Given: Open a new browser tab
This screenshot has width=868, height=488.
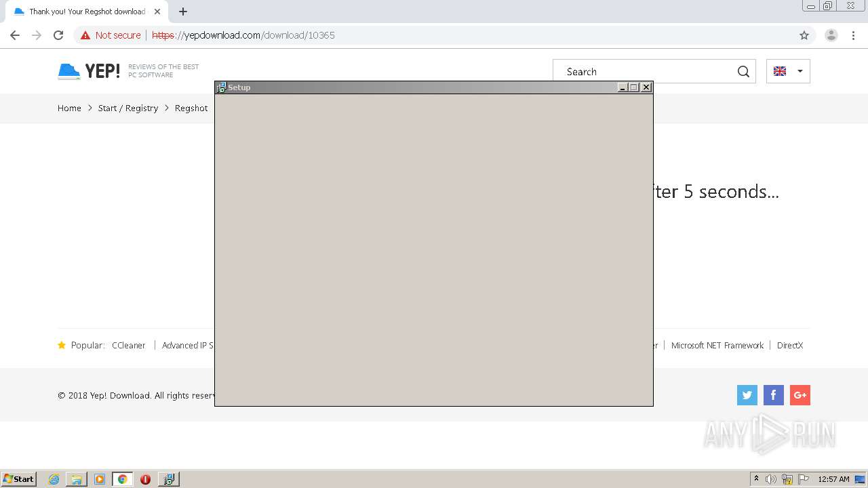Looking at the screenshot, I should coord(183,12).
